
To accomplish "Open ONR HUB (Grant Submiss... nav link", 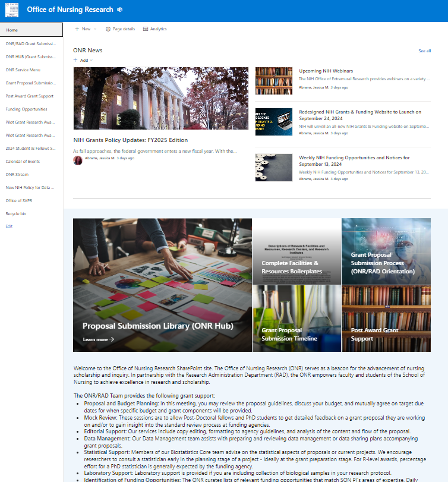I will [x=31, y=57].
